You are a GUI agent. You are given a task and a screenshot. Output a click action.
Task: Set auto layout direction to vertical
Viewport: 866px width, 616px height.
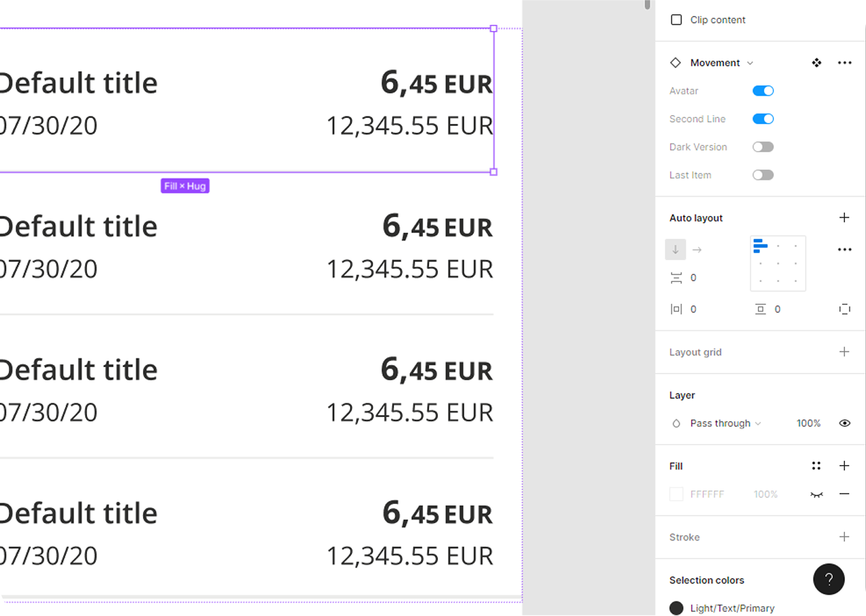point(675,249)
